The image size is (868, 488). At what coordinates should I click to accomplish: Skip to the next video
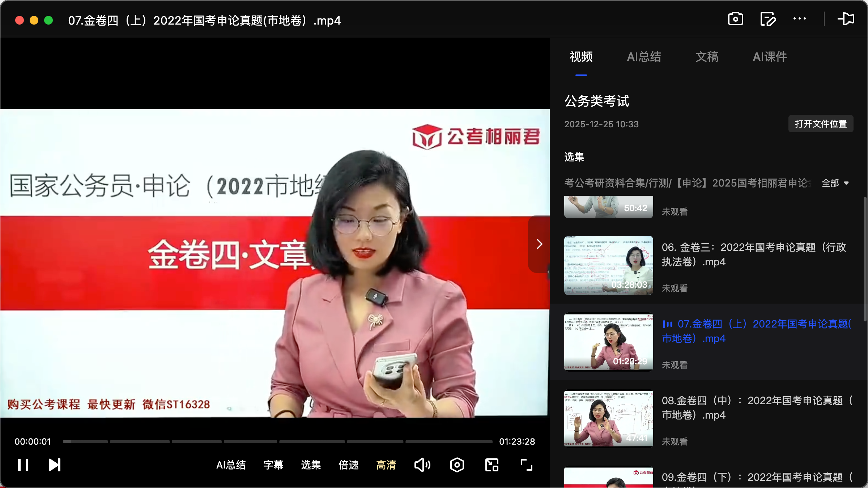[54, 465]
